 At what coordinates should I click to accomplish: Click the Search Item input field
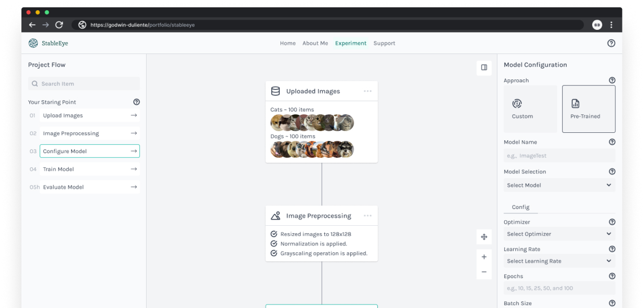[x=84, y=84]
